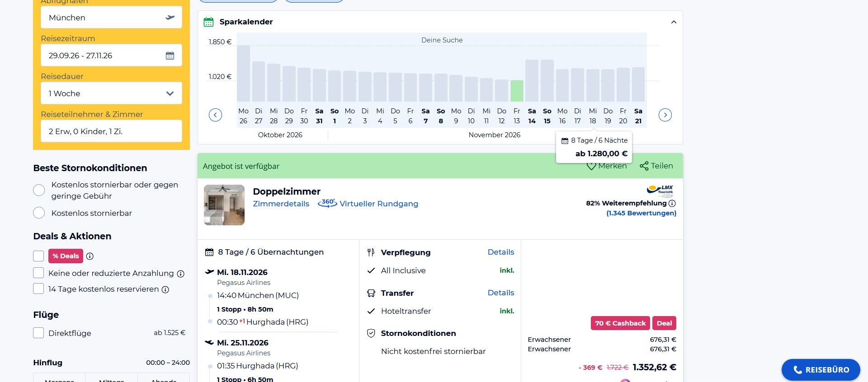Click the 360° virtual tour icon

pos(327,203)
